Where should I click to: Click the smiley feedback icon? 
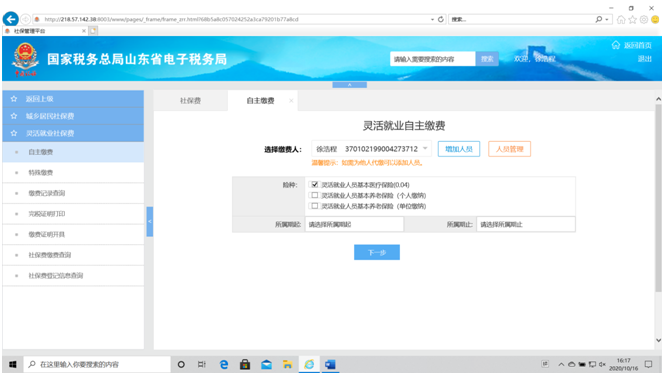655,19
